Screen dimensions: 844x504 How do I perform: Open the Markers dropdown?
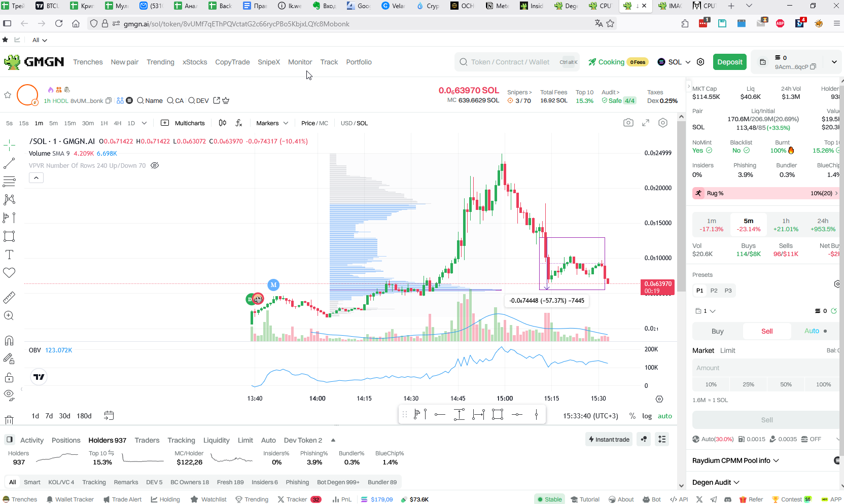click(272, 123)
